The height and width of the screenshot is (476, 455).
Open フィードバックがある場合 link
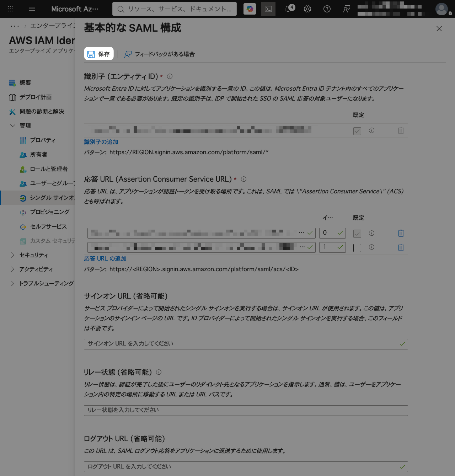coord(160,54)
